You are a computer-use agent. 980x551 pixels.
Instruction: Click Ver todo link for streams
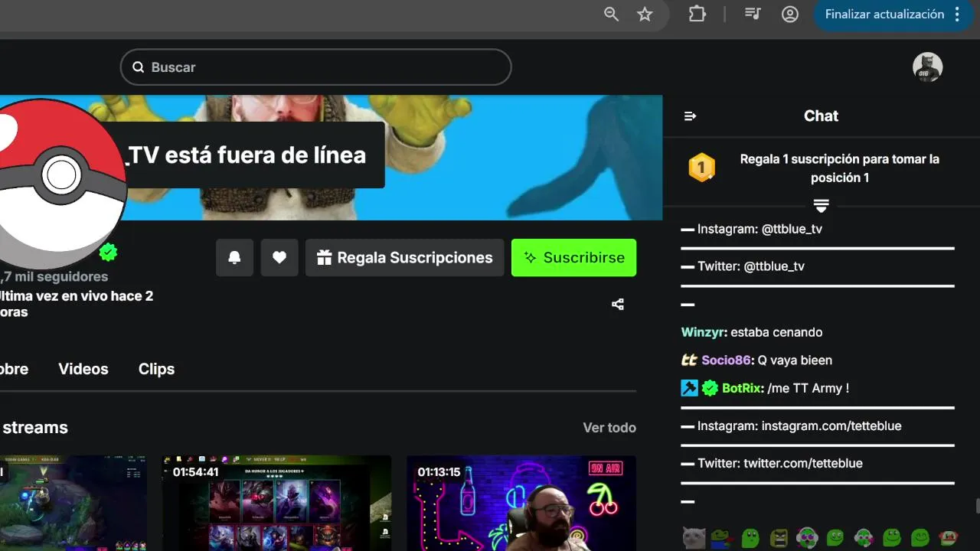[609, 428]
